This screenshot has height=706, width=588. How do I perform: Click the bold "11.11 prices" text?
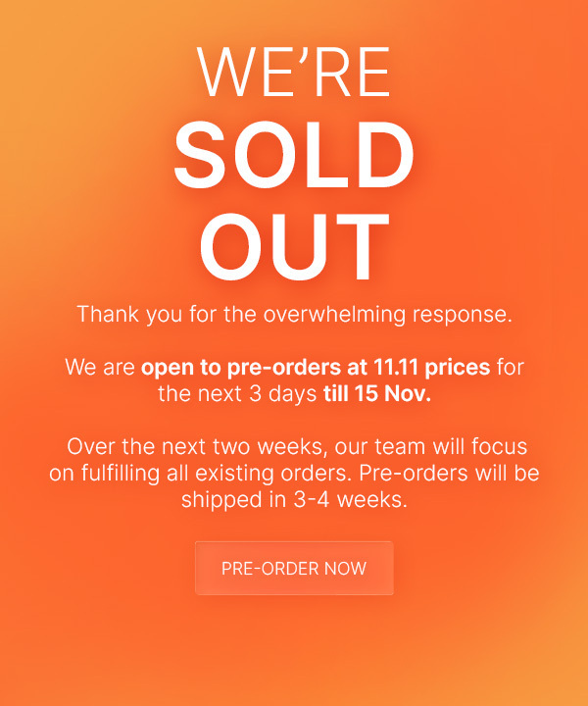click(432, 369)
